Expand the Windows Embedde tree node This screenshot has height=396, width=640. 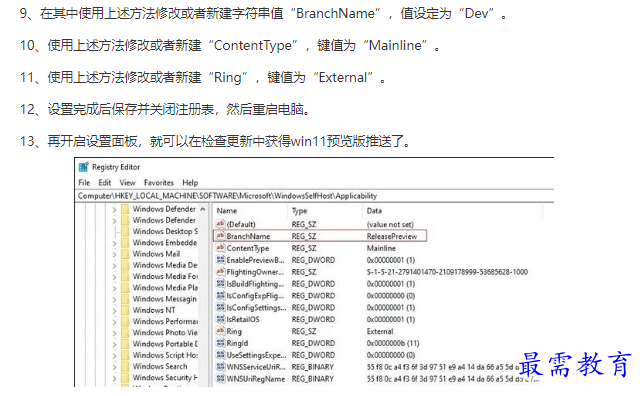click(x=114, y=243)
